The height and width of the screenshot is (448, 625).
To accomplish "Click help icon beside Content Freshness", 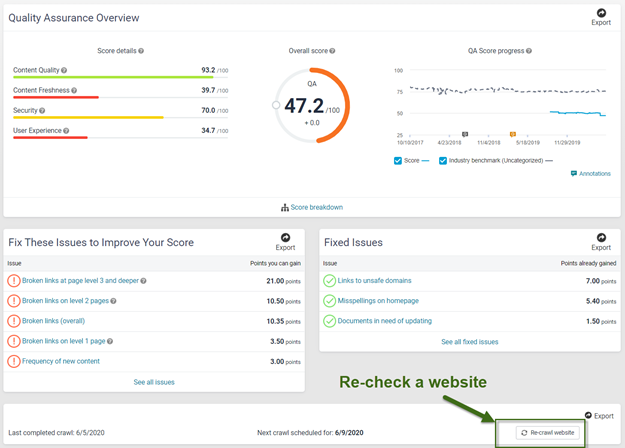I will pos(74,90).
